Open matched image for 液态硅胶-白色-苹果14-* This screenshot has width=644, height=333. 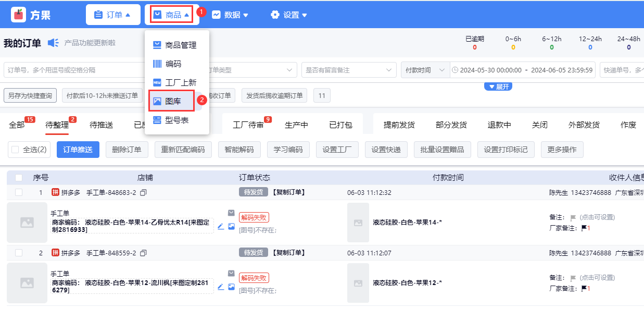[358, 223]
